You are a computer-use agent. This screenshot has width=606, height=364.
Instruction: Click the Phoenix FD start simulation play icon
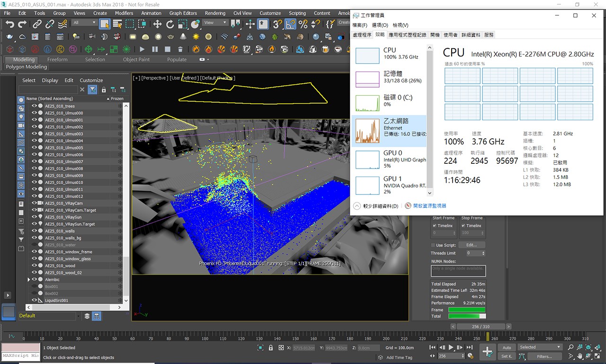[x=142, y=49]
